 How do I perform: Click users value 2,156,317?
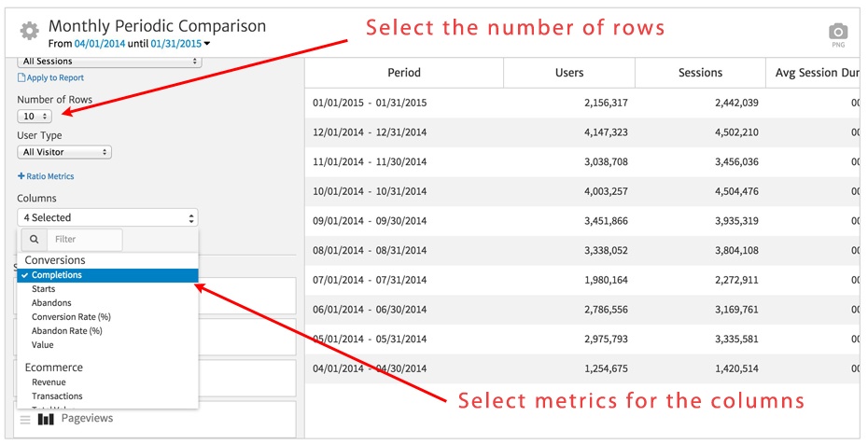click(606, 103)
